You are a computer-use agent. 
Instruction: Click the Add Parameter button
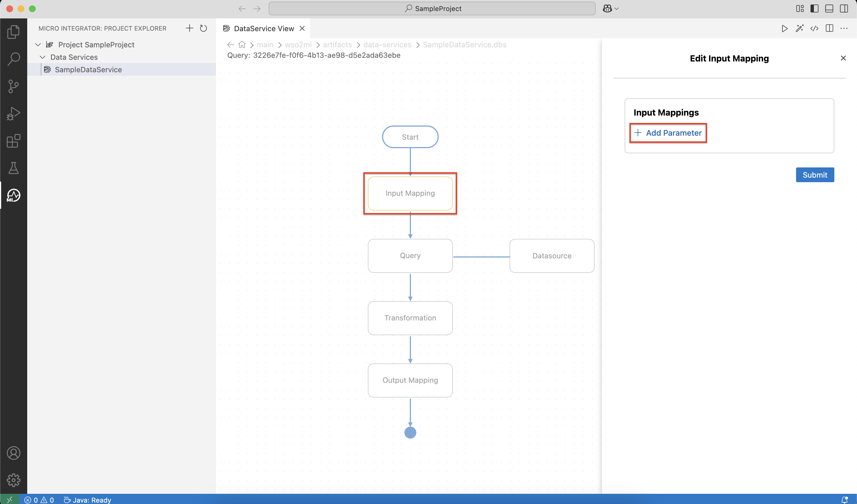pyautogui.click(x=668, y=133)
